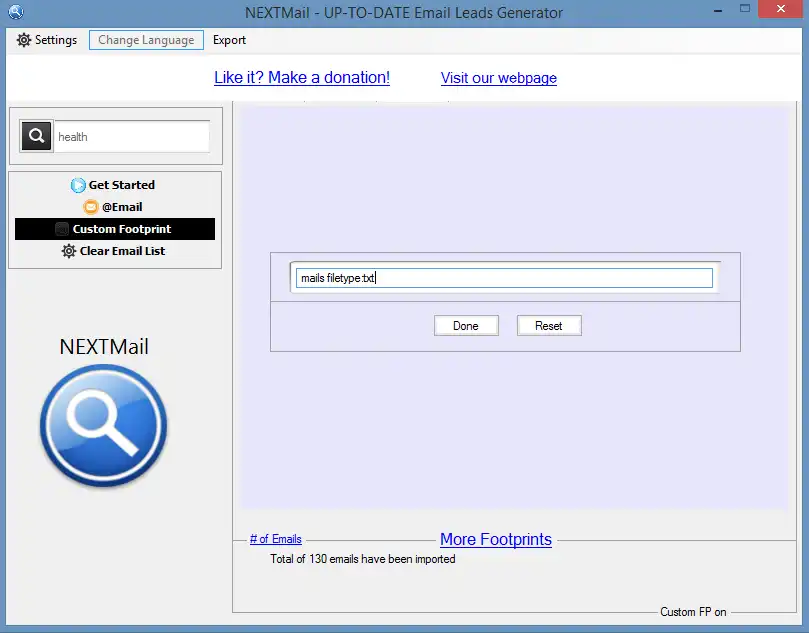Click the magnifier search button beside keyword field
Viewport: 809px width, 633px height.
pyautogui.click(x=36, y=136)
